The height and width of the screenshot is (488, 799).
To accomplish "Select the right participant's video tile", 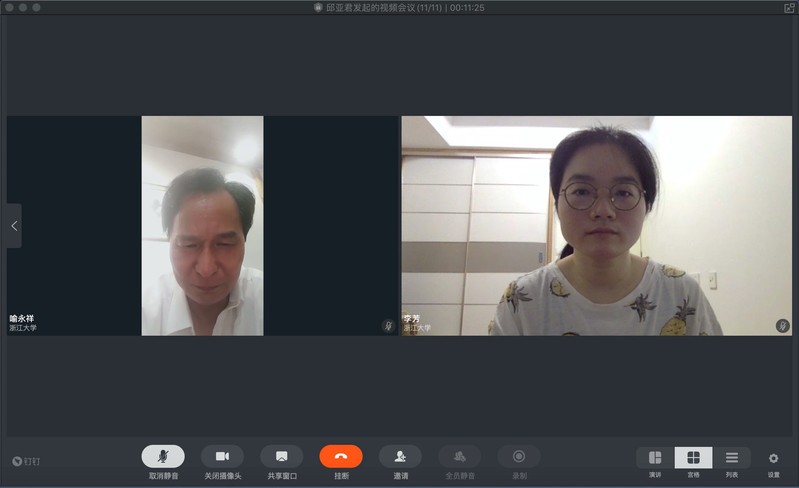I will tap(596, 225).
